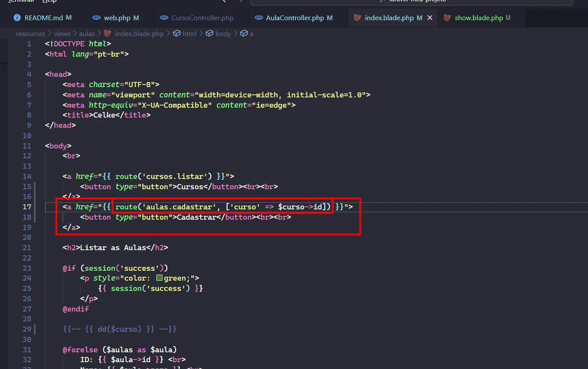Click the 'a' element symbol icon in breadcrumbs
Screen dimensions: 588x369
[x=243, y=33]
